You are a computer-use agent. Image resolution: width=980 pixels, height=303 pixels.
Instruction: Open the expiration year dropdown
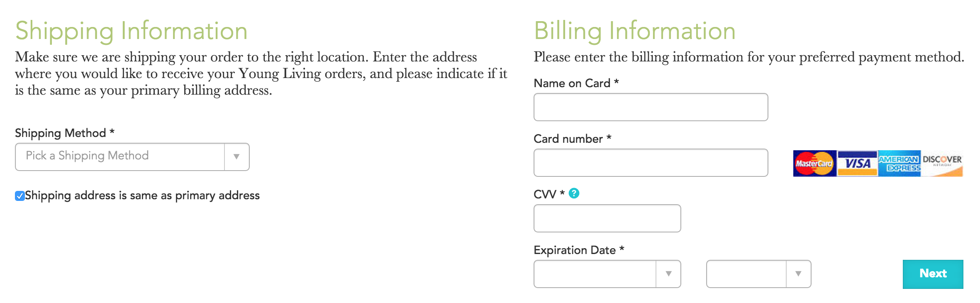(759, 274)
